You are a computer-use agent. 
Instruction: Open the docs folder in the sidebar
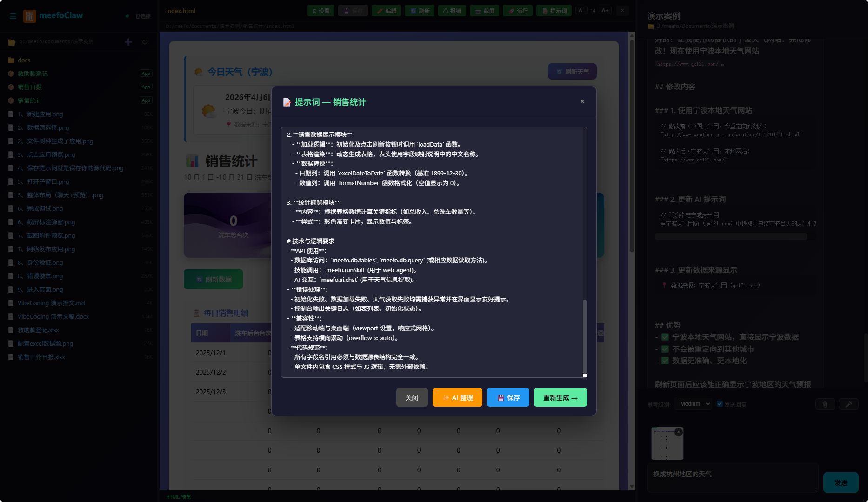coord(23,60)
